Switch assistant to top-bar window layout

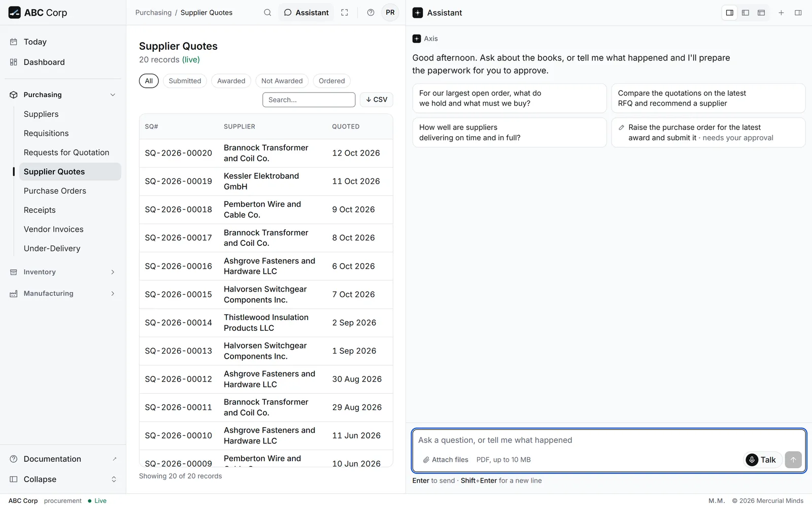tap(761, 13)
